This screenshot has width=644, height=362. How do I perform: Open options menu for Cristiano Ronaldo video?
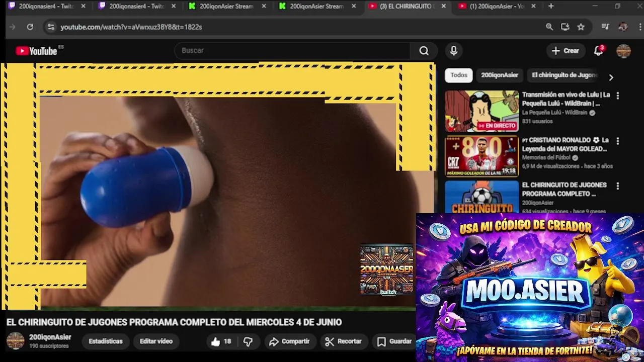pyautogui.click(x=618, y=141)
